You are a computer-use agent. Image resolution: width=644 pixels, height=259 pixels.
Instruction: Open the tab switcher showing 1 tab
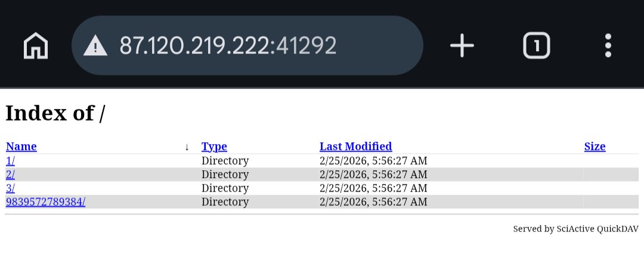[x=537, y=46]
